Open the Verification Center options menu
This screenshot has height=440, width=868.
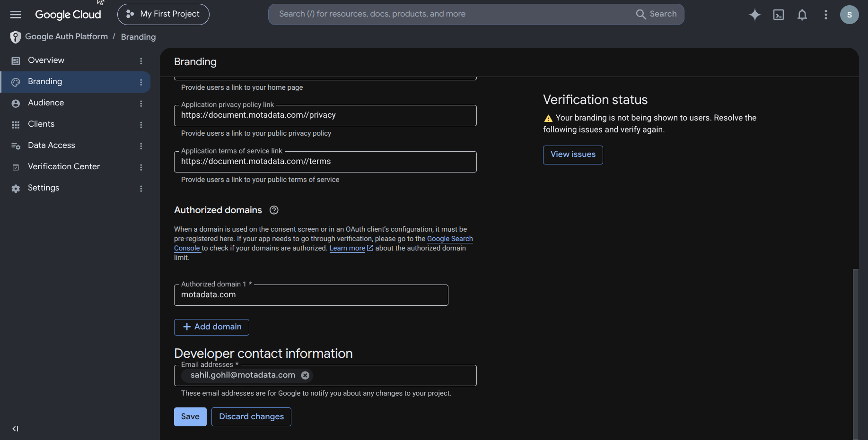(x=141, y=167)
